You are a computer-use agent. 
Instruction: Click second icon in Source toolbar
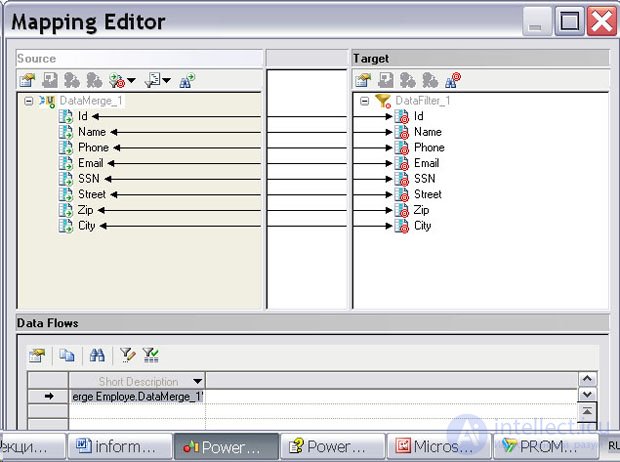[50, 80]
